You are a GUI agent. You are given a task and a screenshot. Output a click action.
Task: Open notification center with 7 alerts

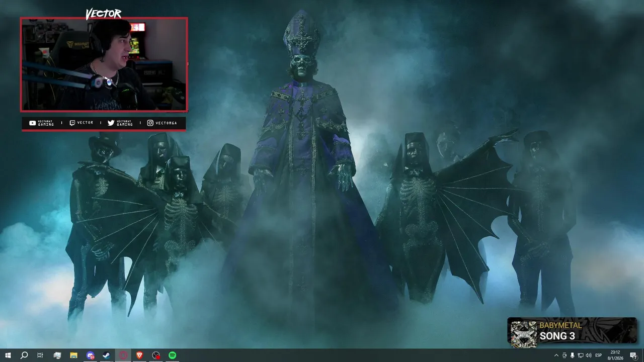point(633,355)
